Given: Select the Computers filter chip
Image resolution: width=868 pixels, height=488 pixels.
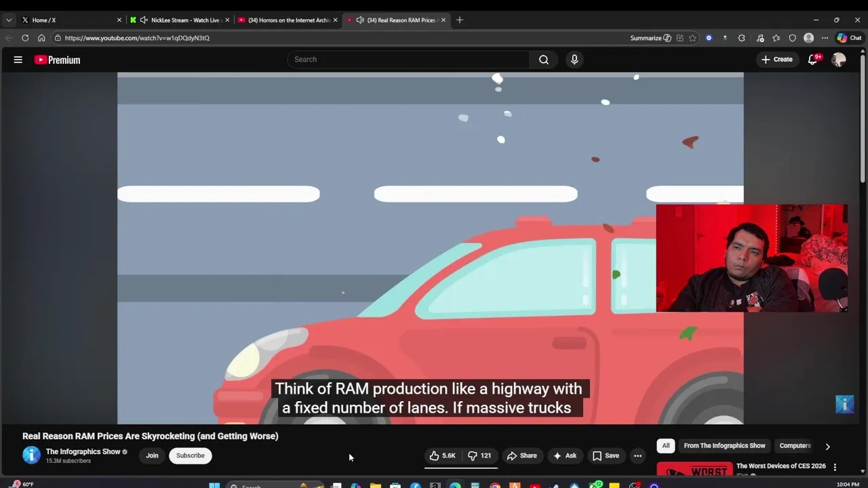Looking at the screenshot, I should (795, 446).
